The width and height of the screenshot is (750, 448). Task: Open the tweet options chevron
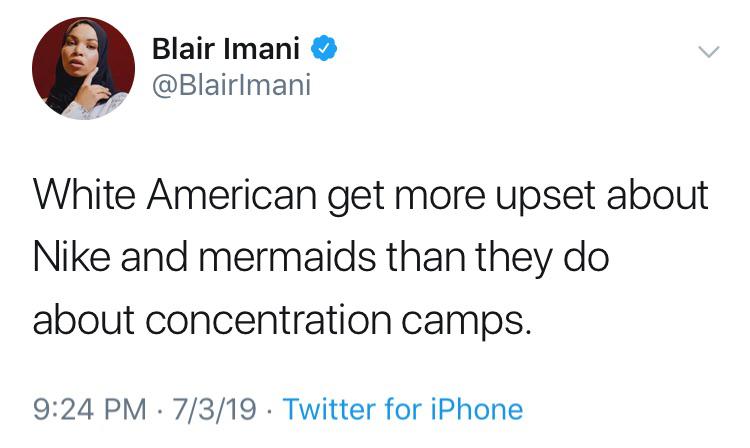[708, 51]
